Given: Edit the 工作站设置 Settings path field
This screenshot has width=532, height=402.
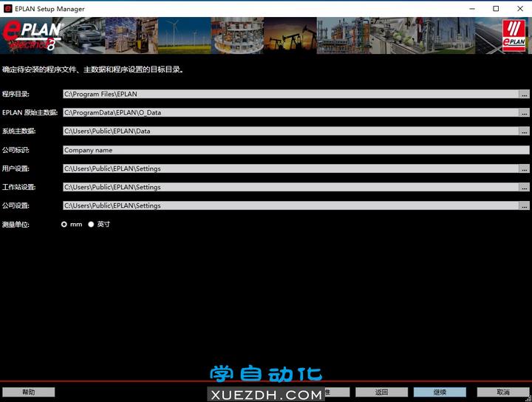Looking at the screenshot, I should point(291,187).
